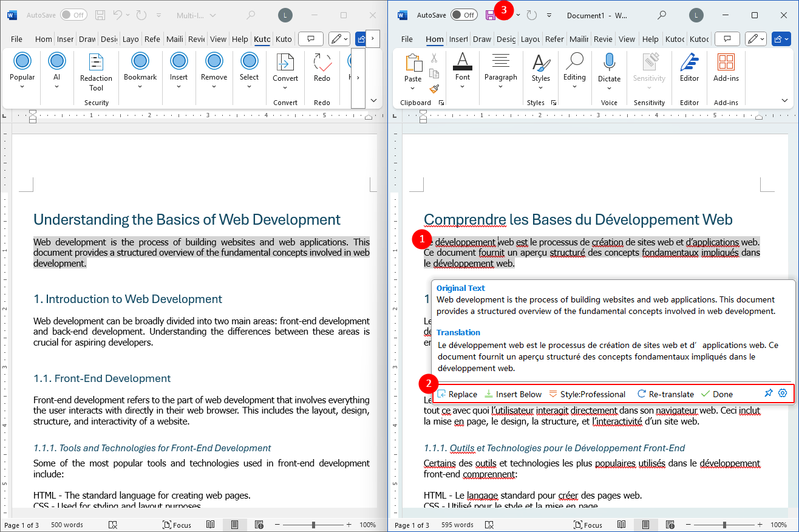Screen dimensions: 799x532
Task: Start Dictate microphone tool
Action: [609, 68]
